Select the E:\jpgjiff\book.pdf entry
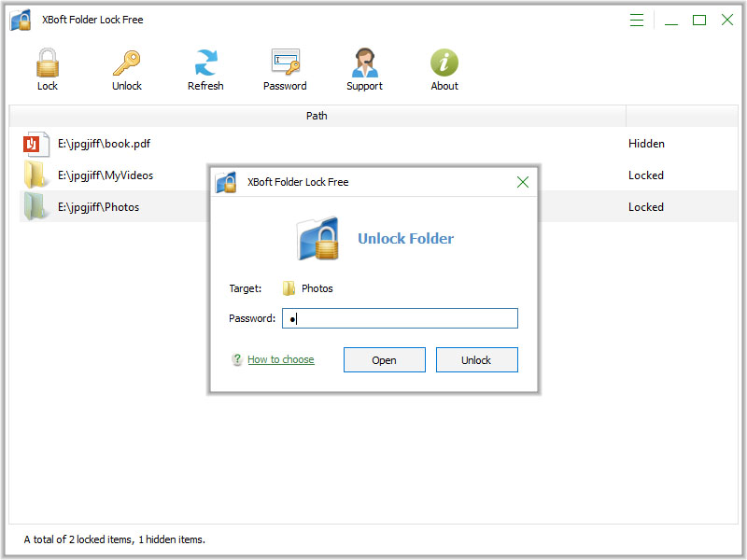Screen dimensions: 747x560 [104, 144]
